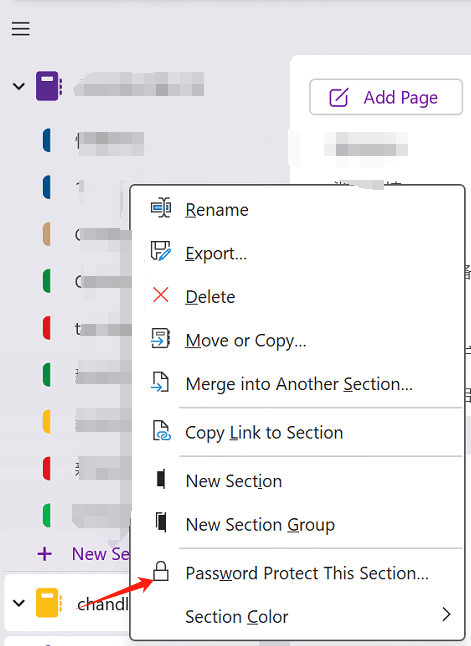Collapse the purple notebook chevron

[19, 86]
